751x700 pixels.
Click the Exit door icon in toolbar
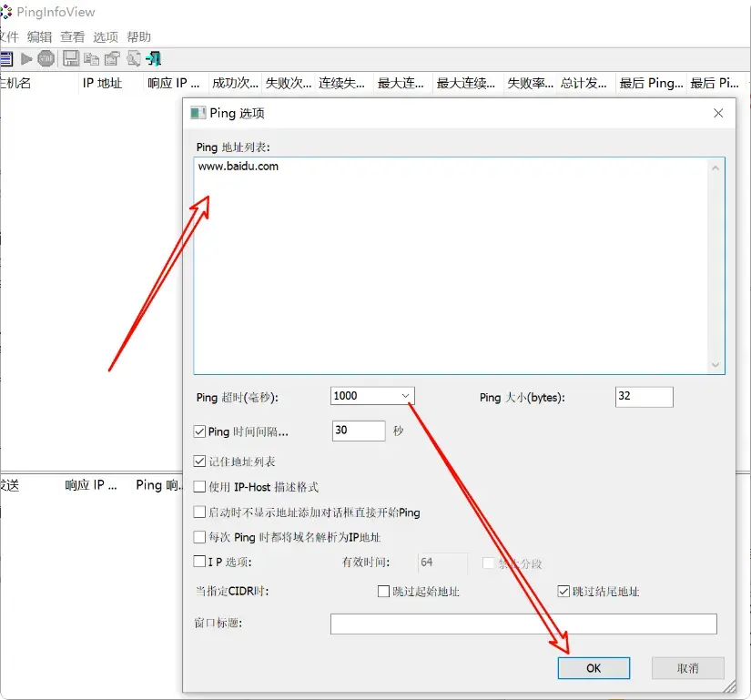click(154, 59)
